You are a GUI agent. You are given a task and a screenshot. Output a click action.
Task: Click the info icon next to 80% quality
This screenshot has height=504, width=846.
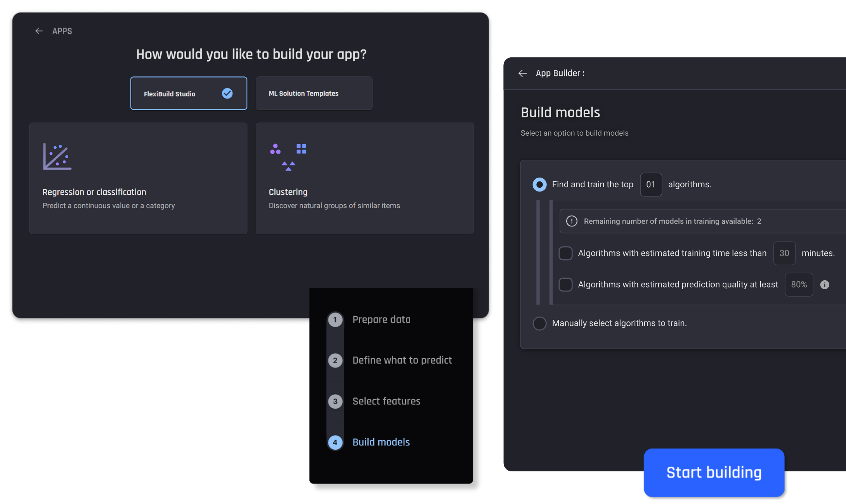point(825,285)
